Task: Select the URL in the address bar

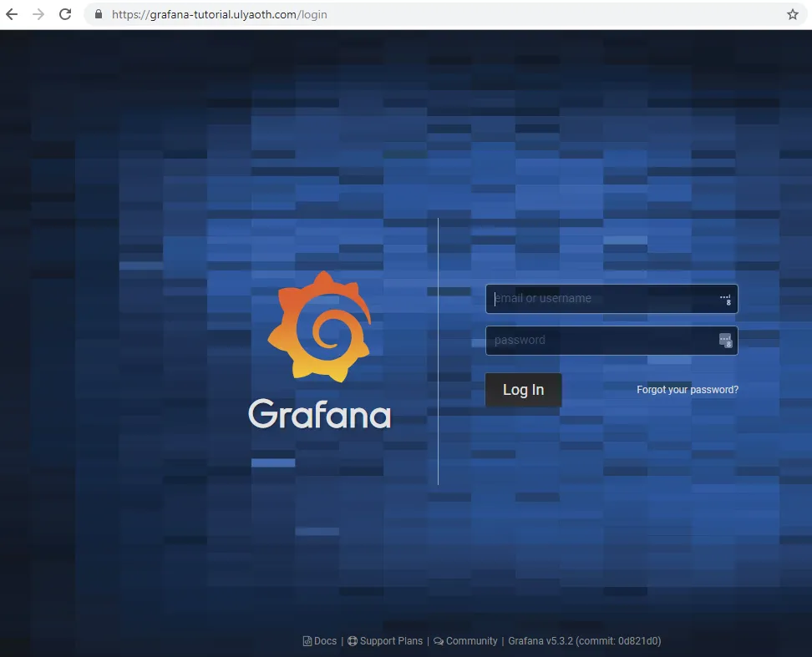Action: click(219, 14)
